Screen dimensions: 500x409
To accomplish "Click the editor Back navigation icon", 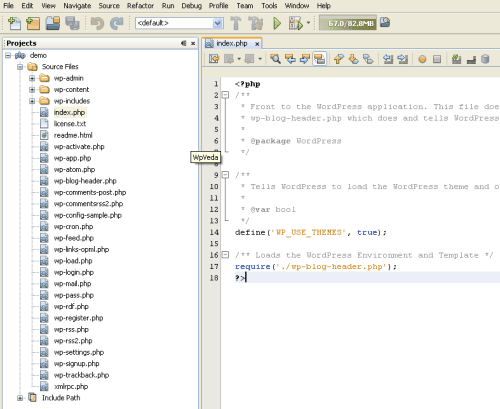I will pos(229,59).
